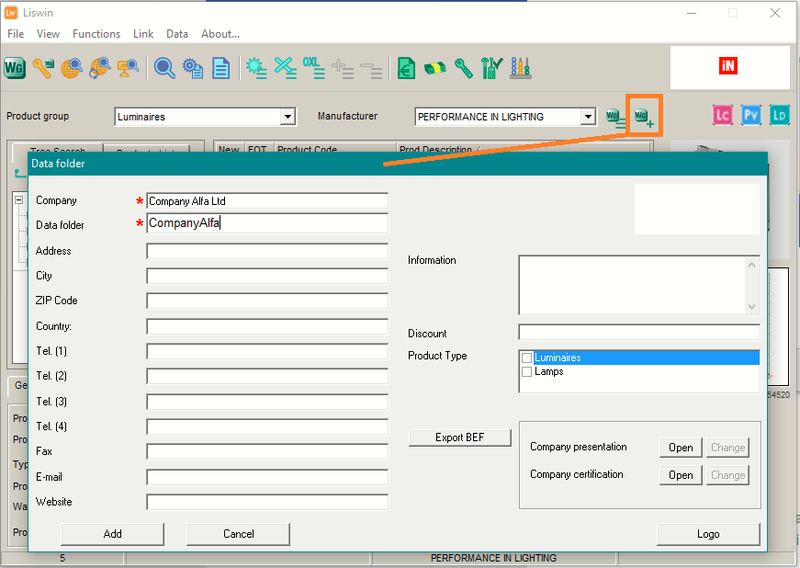This screenshot has height=568, width=800.
Task: Click the pink Lc icon
Action: point(722,115)
